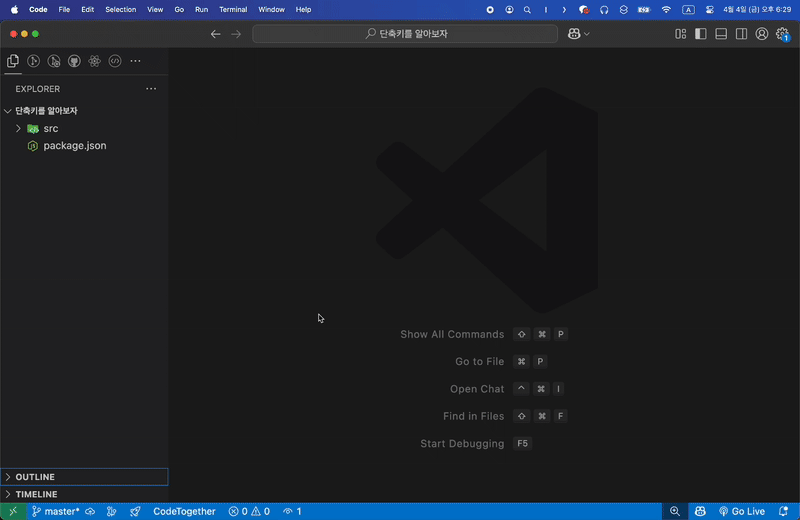Open the Selection menu
The height and width of the screenshot is (520, 800).
point(120,10)
